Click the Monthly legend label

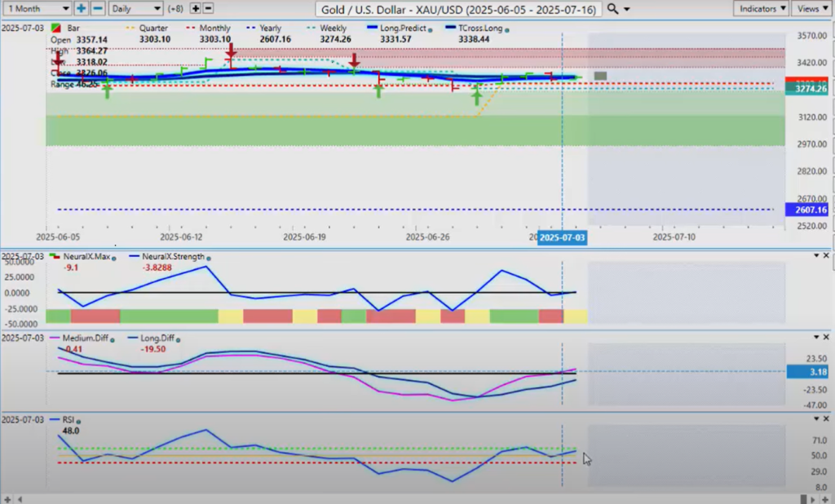(214, 29)
